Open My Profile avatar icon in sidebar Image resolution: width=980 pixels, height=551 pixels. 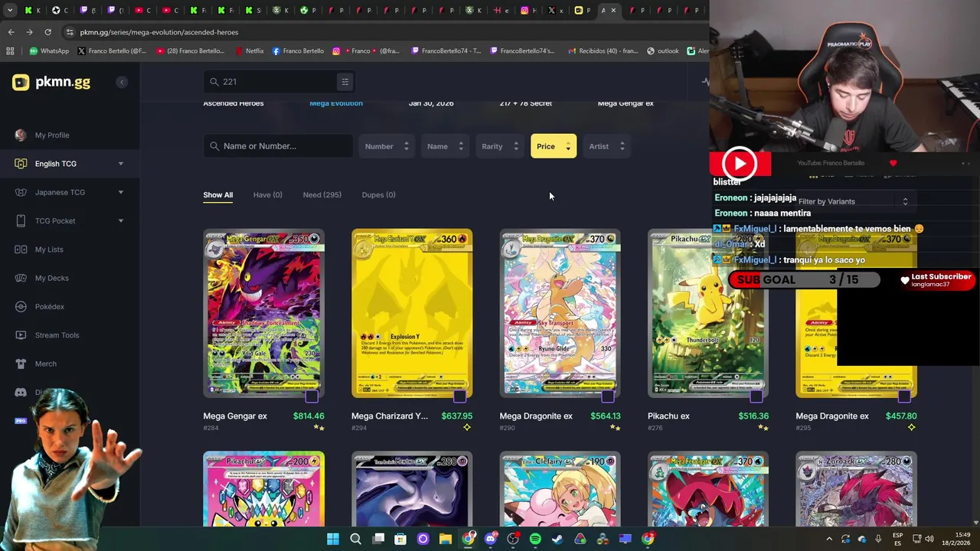tap(21, 135)
